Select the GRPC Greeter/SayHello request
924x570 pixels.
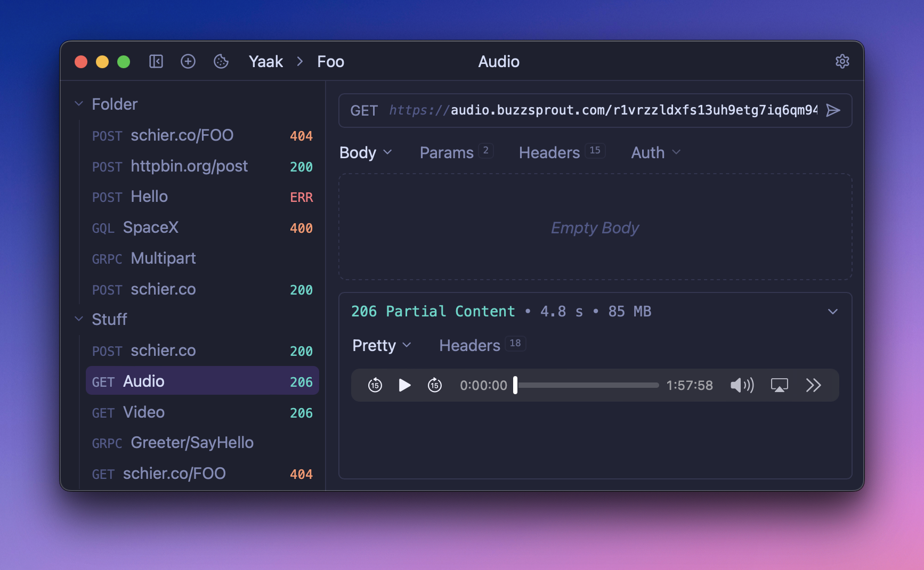[202, 443]
